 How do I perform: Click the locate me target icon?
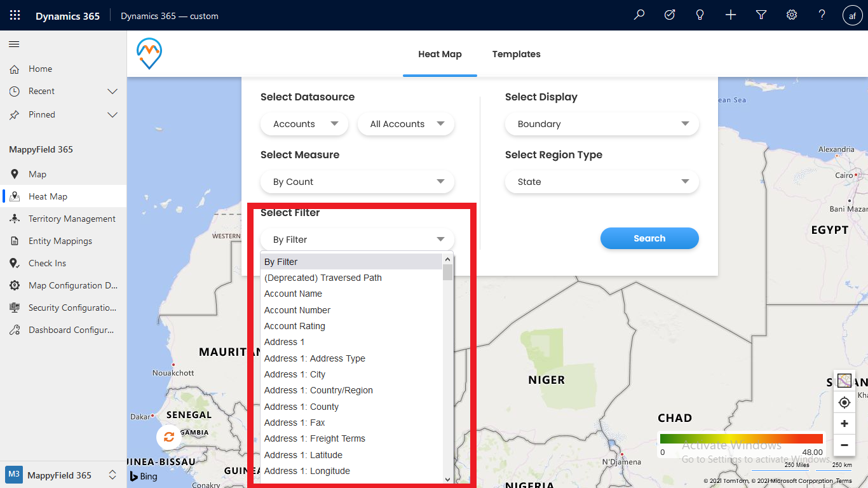pos(844,402)
